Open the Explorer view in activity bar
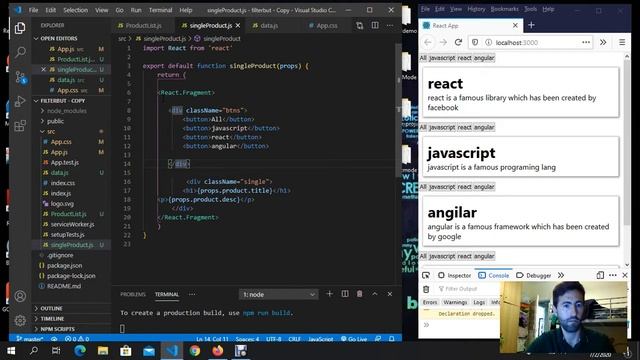Screen dimensions: 640x360 click(20, 28)
